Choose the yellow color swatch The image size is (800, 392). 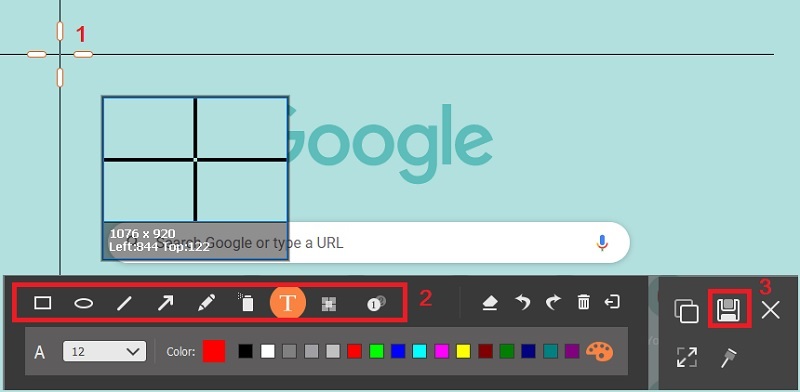[463, 351]
